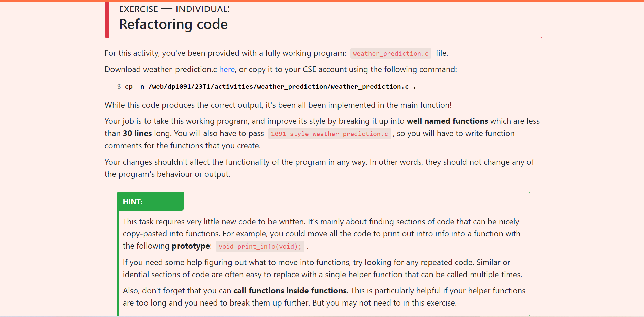Select the inline code span weather_prediction.c
644x317 pixels.
pyautogui.click(x=390, y=53)
